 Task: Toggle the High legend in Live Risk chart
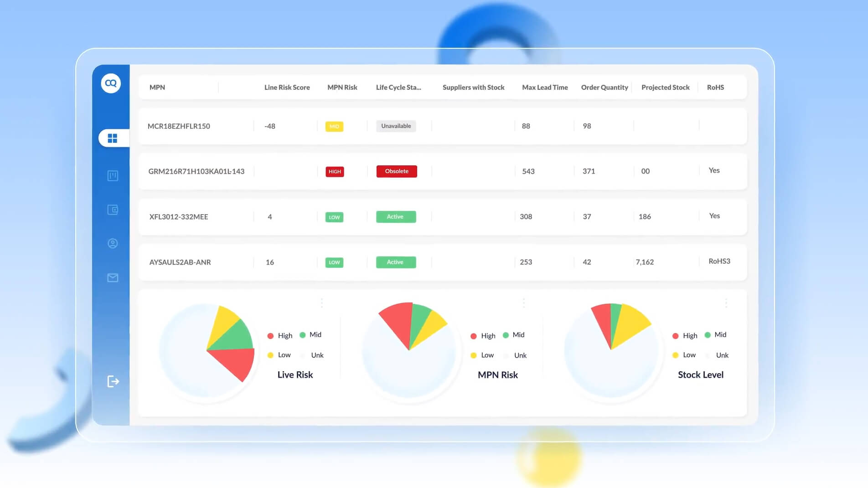click(280, 336)
